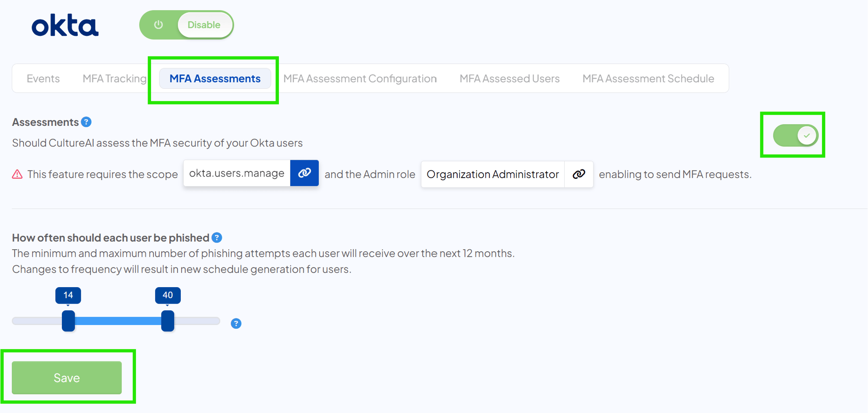Select the MFA Assessed Users tab
868x413 pixels.
[509, 78]
